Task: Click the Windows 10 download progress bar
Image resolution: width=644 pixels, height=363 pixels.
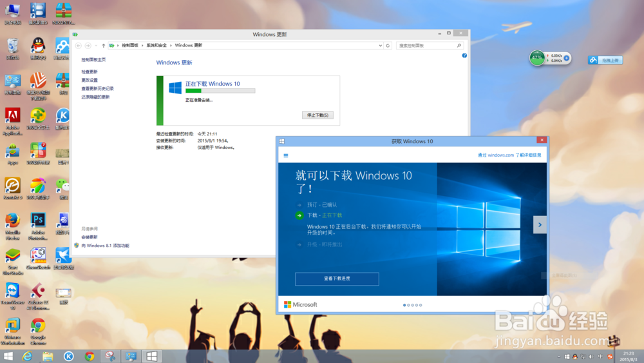Action: [x=220, y=91]
